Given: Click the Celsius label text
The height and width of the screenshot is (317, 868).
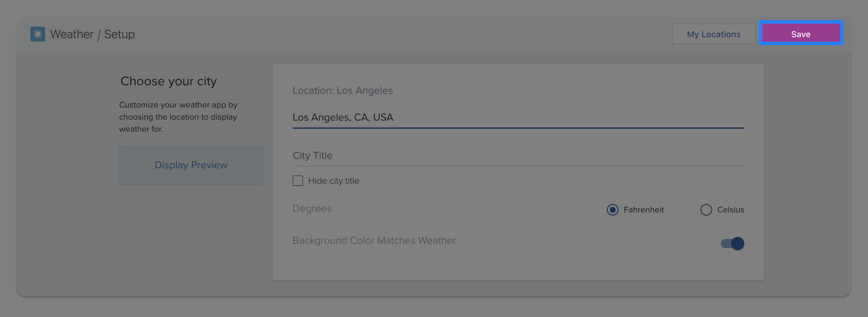Looking at the screenshot, I should tap(730, 210).
